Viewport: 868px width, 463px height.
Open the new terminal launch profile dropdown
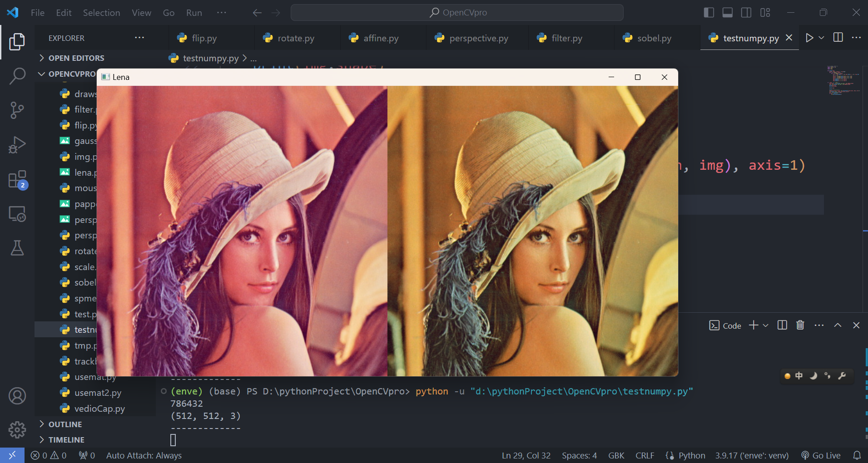coord(766,325)
